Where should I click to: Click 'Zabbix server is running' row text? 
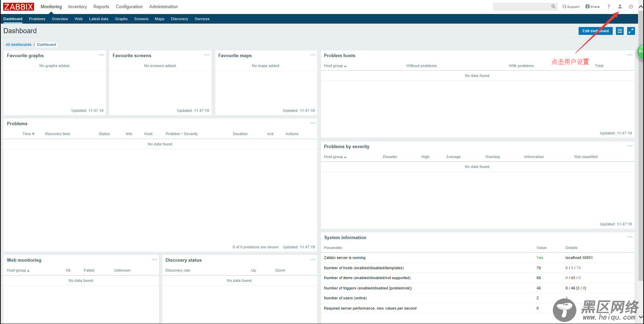coord(345,258)
